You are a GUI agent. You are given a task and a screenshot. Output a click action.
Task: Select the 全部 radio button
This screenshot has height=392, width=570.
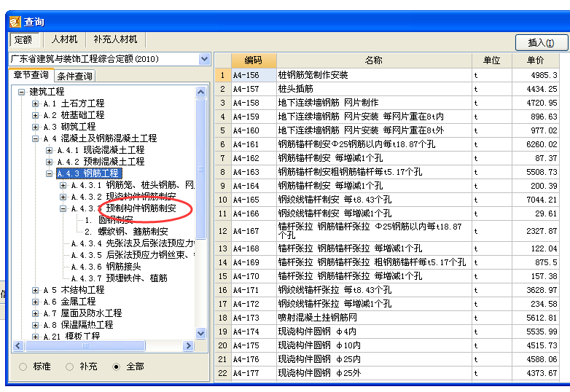pos(117,366)
